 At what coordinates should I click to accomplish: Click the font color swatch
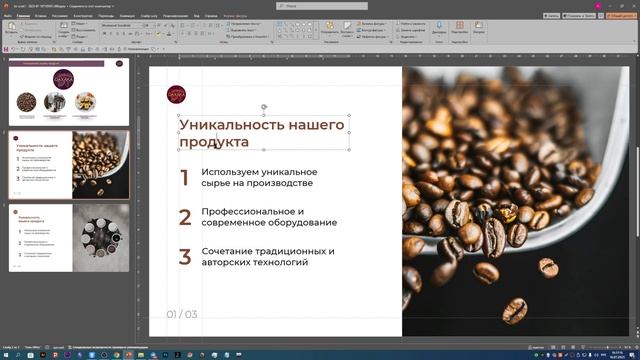(x=169, y=34)
